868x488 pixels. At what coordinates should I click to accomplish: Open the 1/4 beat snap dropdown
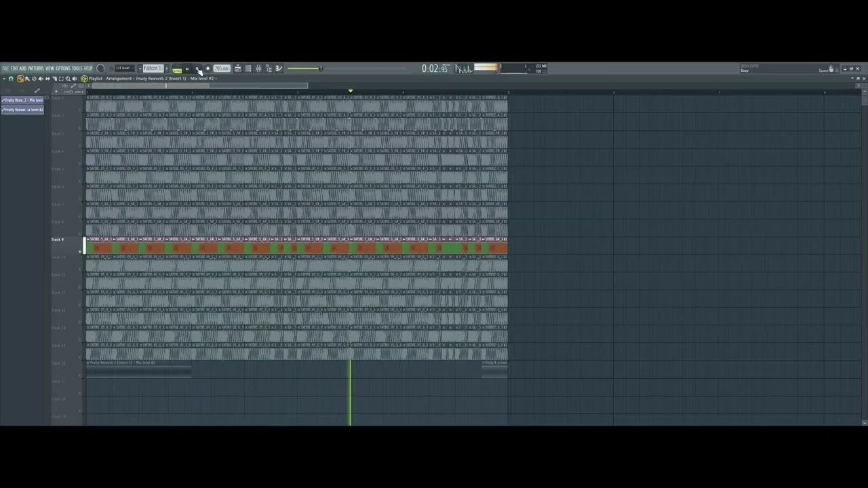point(124,68)
